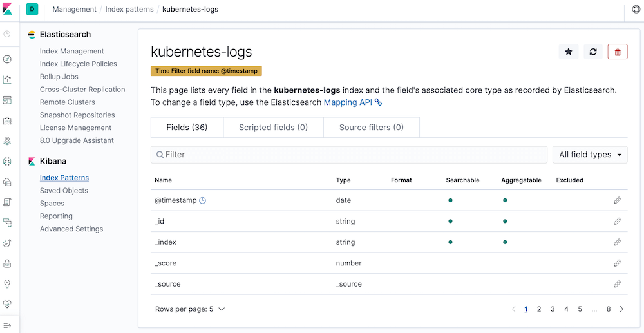The height and width of the screenshot is (333, 644).
Task: Open Index Lifecycle Policies
Action: [79, 64]
